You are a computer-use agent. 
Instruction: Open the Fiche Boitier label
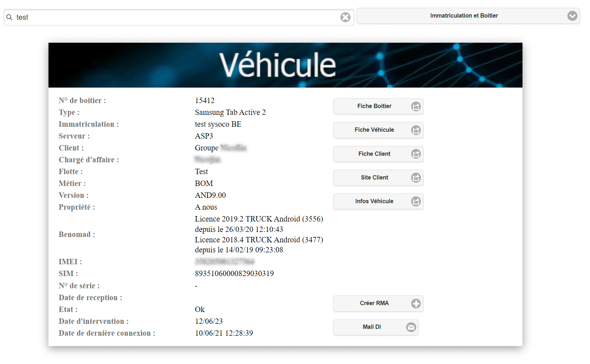[x=374, y=106]
